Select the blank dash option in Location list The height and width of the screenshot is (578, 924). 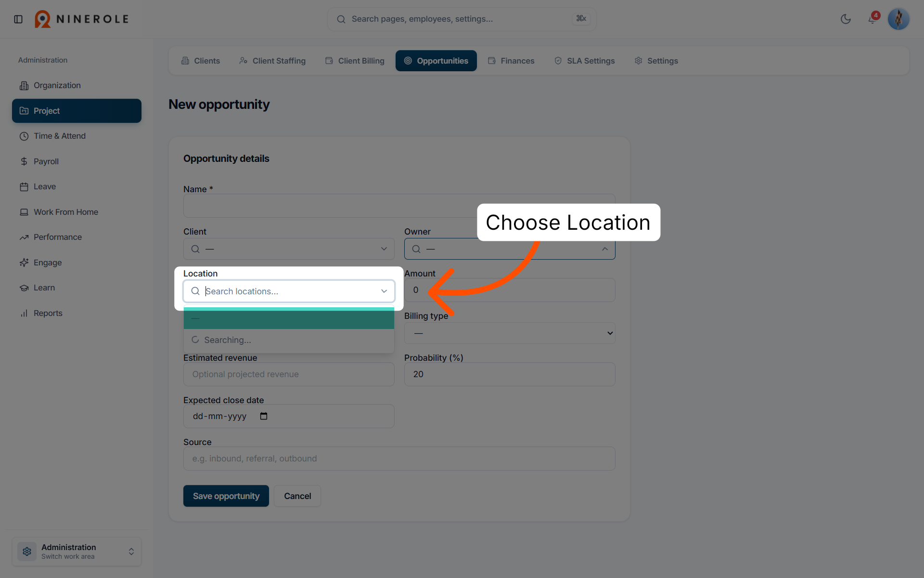click(289, 318)
